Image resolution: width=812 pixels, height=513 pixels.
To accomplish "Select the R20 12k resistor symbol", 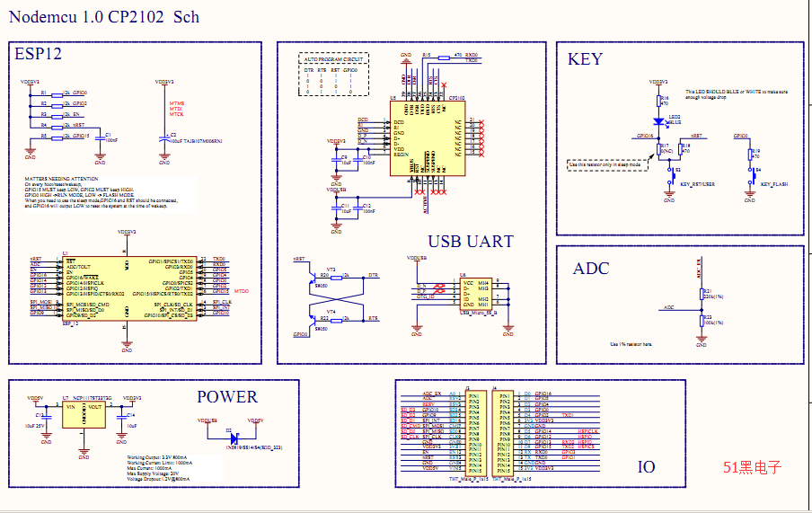I will (337, 278).
